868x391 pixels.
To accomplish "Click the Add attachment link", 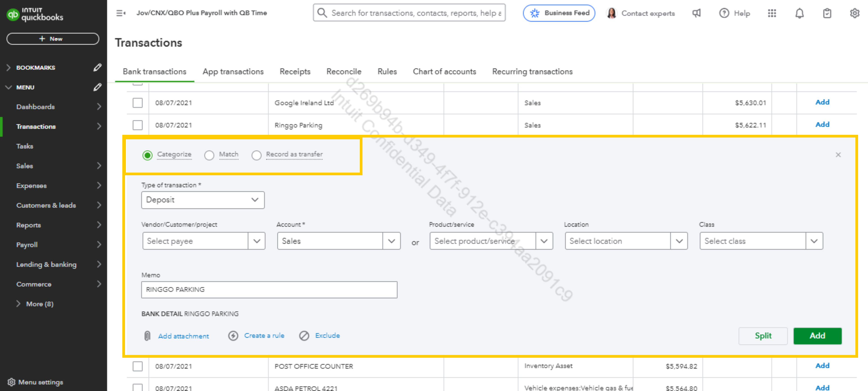I will 184,336.
